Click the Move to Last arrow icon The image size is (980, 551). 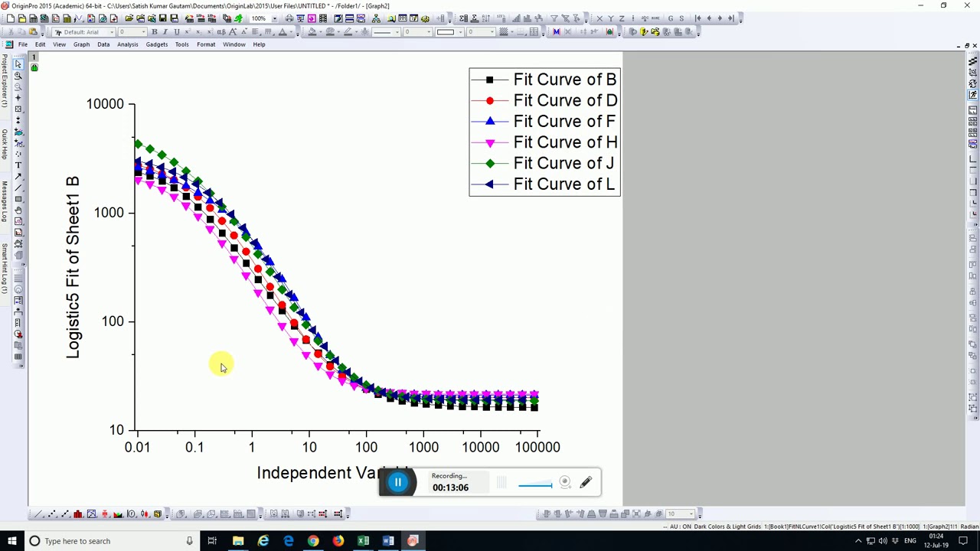click(731, 18)
